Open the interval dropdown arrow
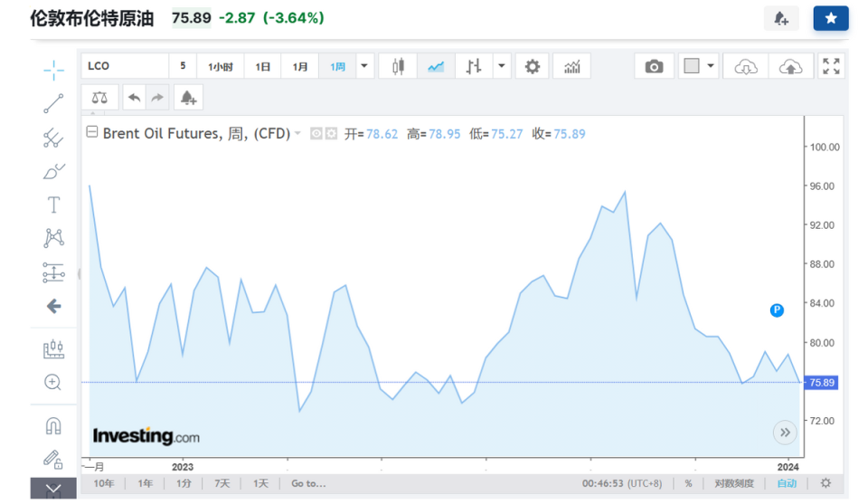 (364, 66)
